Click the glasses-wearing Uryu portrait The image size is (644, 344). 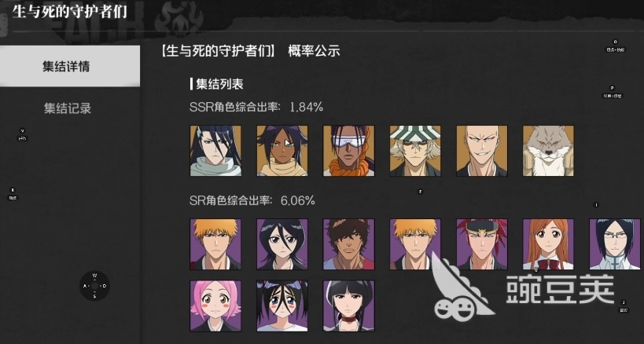pyautogui.click(x=615, y=244)
